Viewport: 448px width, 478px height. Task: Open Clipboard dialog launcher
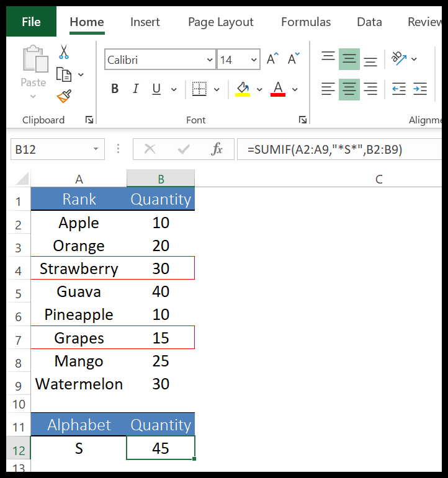[89, 120]
